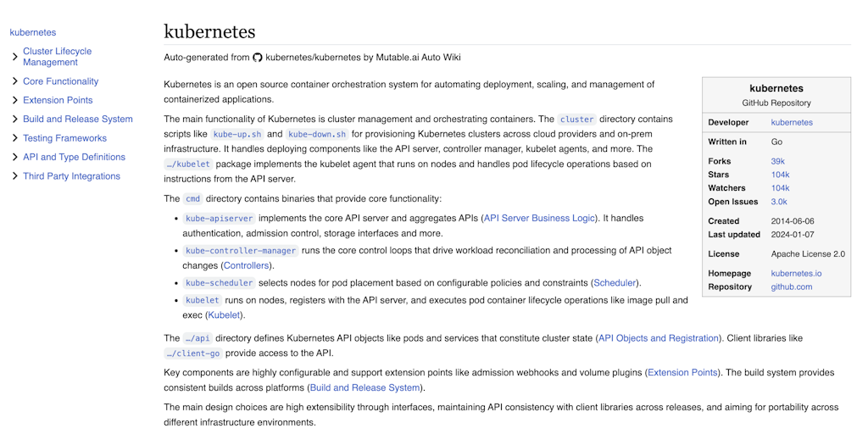Screen dimensions: 868x434
Task: Open the github.com repository link
Action: [x=792, y=287]
